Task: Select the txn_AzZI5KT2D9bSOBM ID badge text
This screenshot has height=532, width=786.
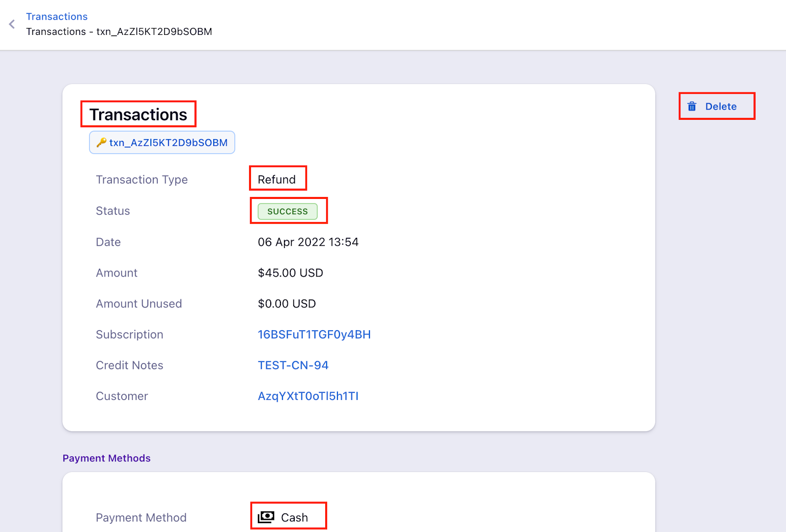Action: (168, 142)
